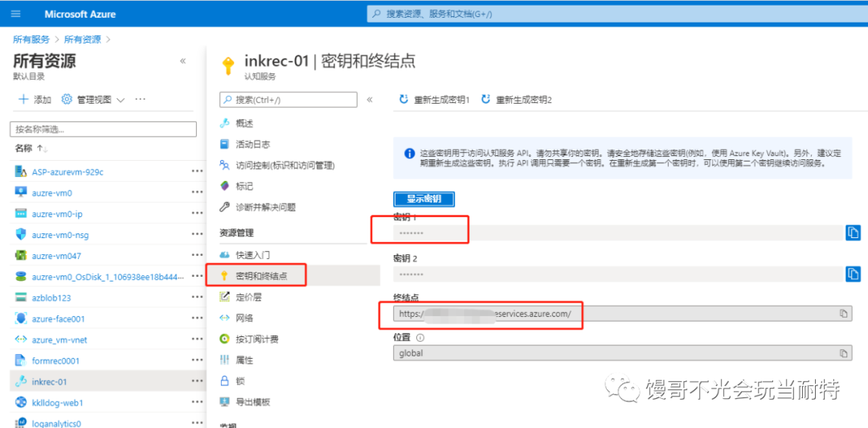Go to 所有资源 breadcrumb

(83, 39)
